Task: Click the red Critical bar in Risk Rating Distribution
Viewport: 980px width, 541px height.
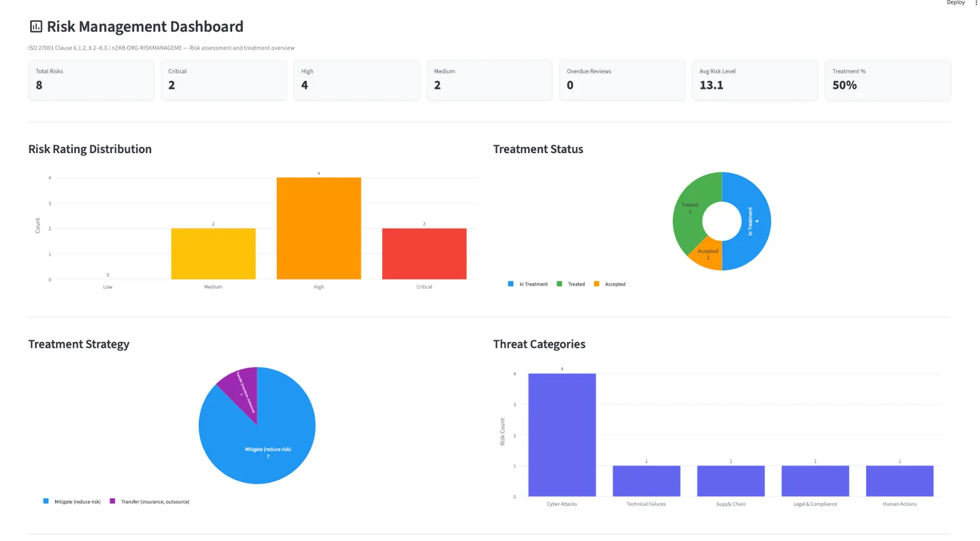Action: pyautogui.click(x=424, y=254)
